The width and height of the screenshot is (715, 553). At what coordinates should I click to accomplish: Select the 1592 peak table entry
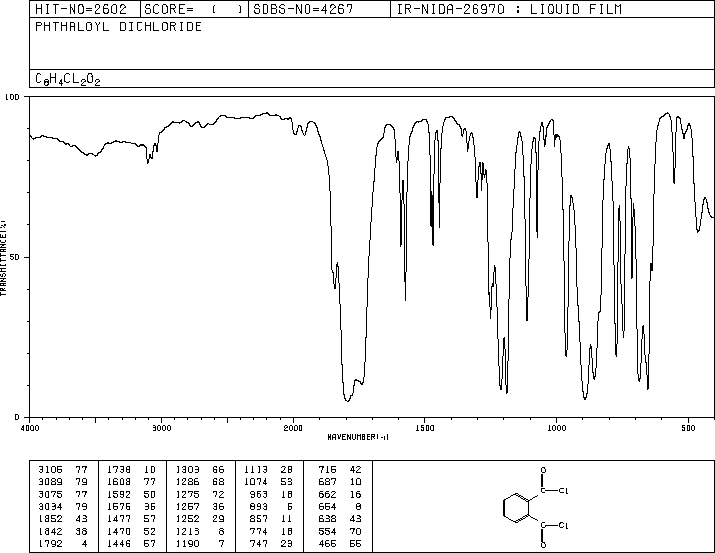[131, 494]
